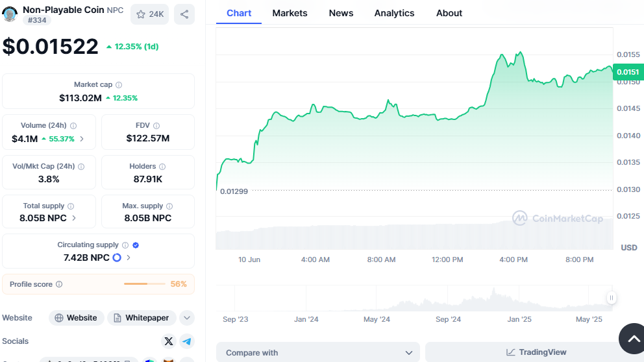Screen dimensions: 644x362
Task: Click the 0.01299 opening price label
Action: point(234,191)
